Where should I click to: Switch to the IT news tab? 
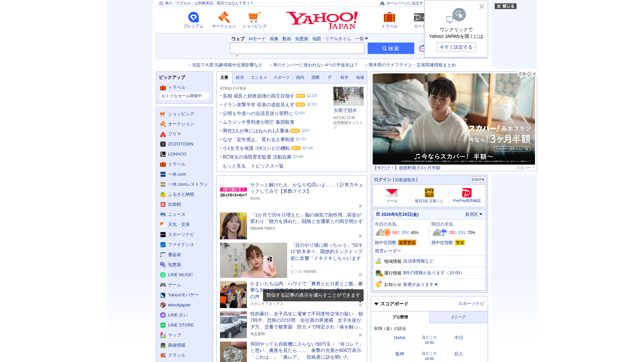click(x=330, y=77)
